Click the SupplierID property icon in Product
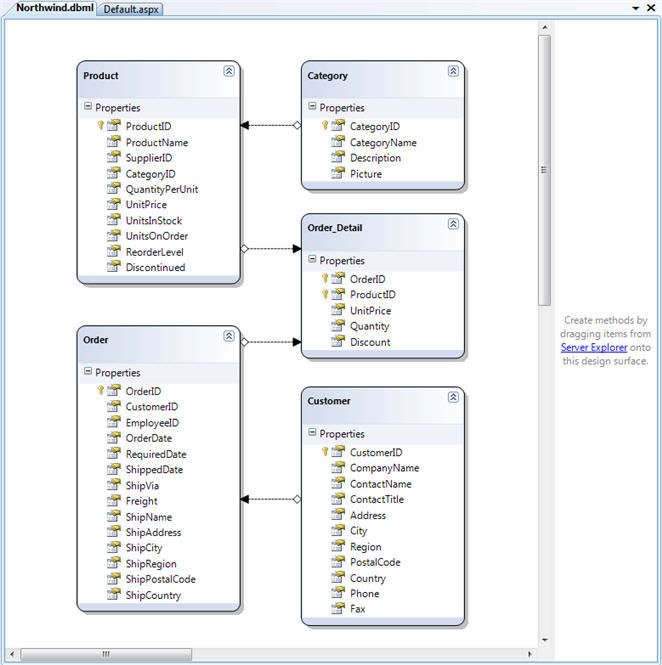 114,157
